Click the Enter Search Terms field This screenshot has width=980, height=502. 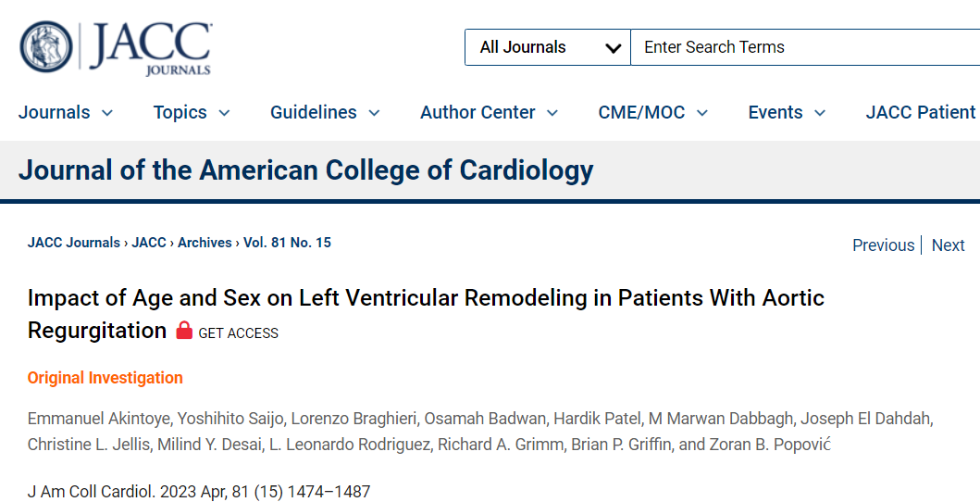(805, 47)
